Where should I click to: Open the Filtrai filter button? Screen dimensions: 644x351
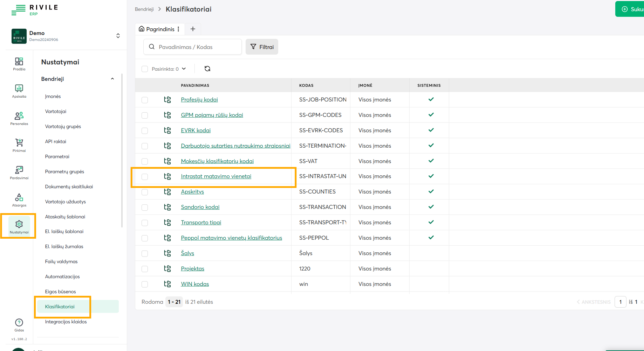[x=262, y=47]
